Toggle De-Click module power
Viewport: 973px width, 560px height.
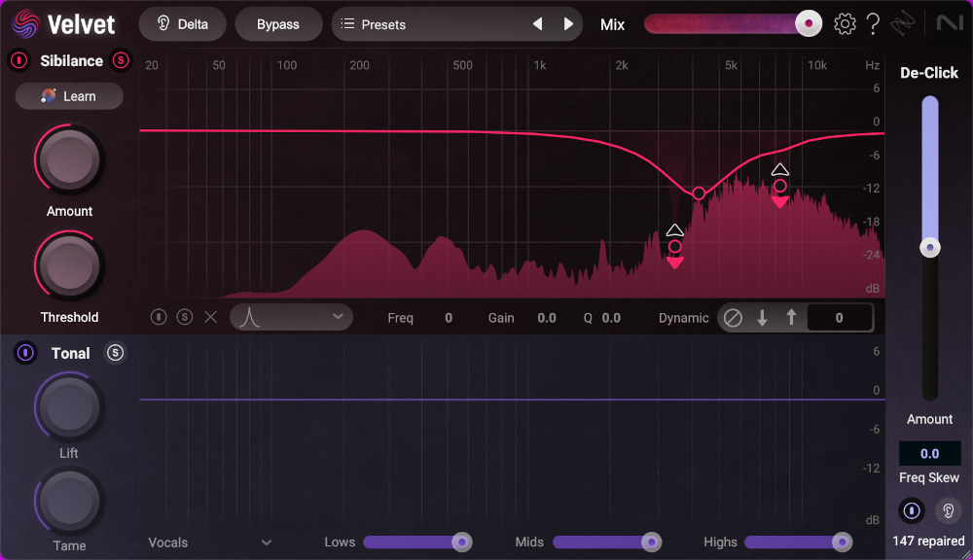(912, 509)
